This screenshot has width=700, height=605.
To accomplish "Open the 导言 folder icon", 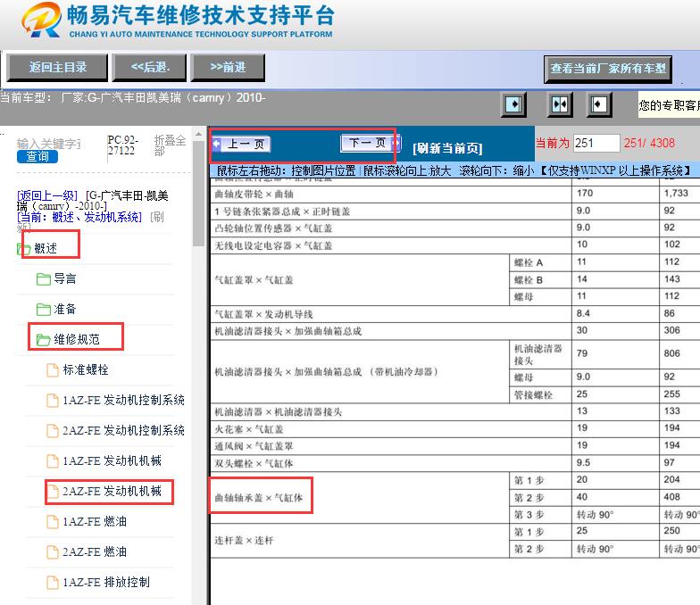I will pyautogui.click(x=43, y=279).
